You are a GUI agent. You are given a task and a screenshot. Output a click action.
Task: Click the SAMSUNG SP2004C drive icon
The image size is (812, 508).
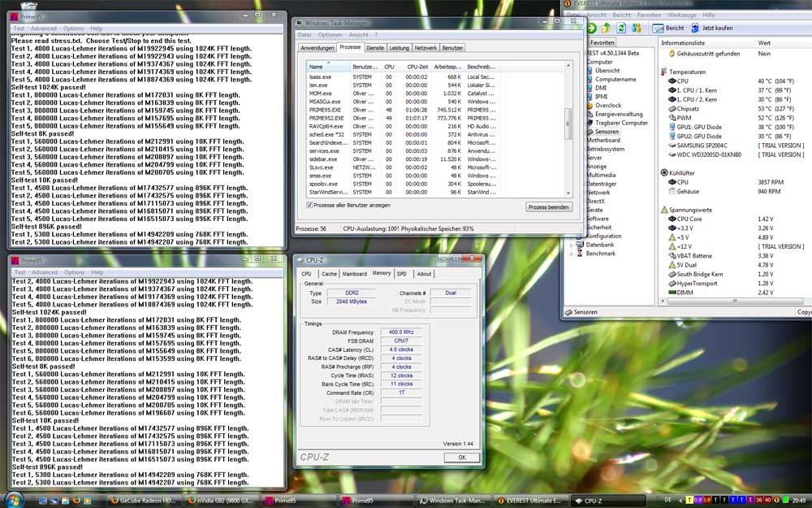pyautogui.click(x=672, y=145)
